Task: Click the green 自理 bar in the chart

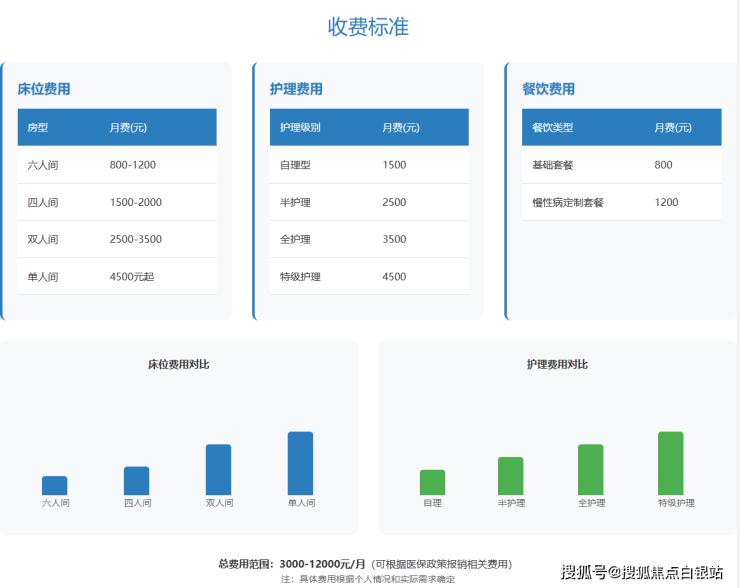Action: click(432, 482)
